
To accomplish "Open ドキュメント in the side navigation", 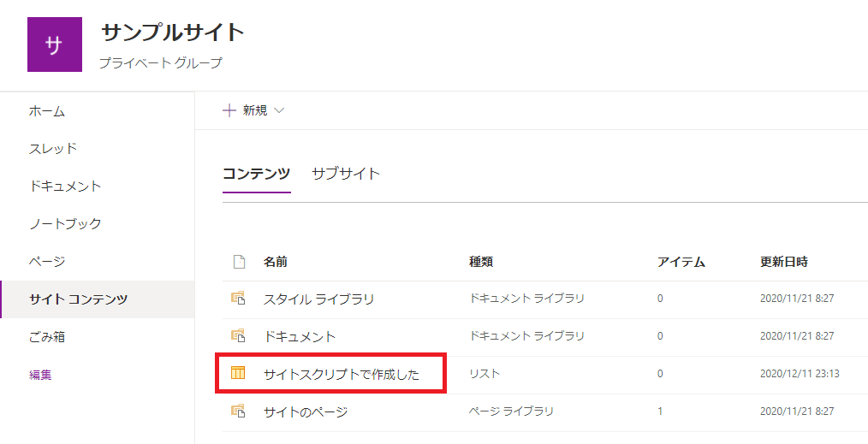I will point(65,186).
